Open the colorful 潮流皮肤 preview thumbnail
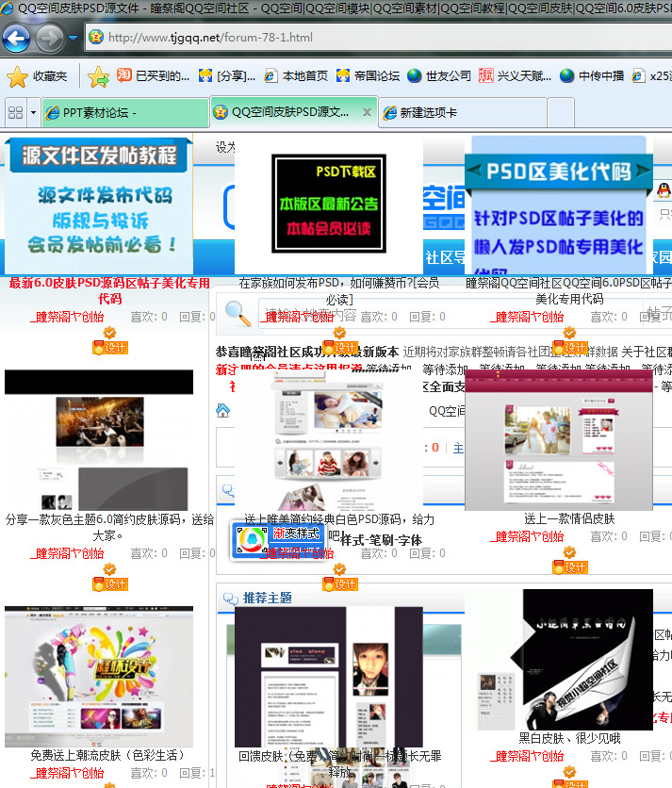 (x=99, y=677)
